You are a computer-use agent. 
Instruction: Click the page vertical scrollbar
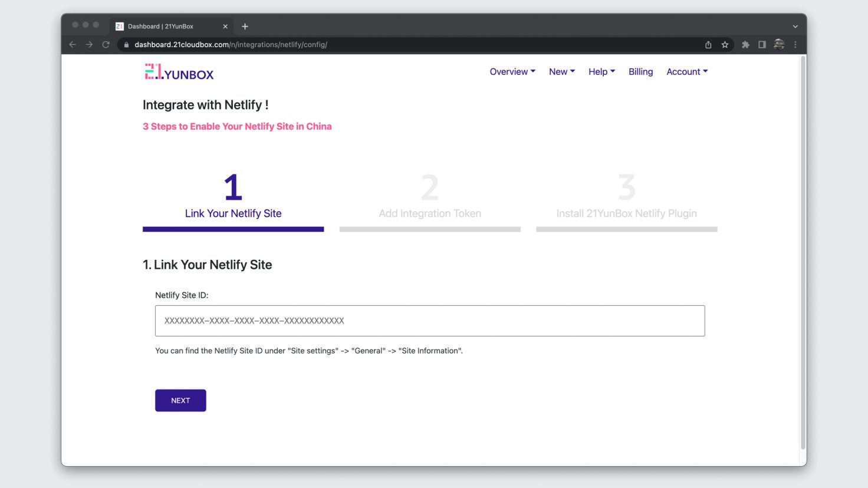point(803,253)
